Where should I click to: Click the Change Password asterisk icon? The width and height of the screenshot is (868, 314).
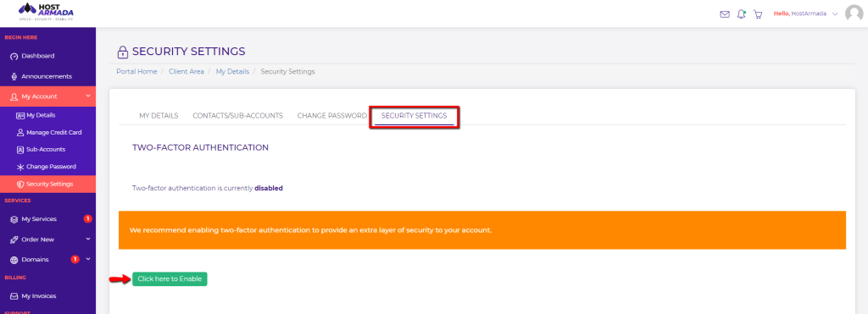tap(20, 167)
